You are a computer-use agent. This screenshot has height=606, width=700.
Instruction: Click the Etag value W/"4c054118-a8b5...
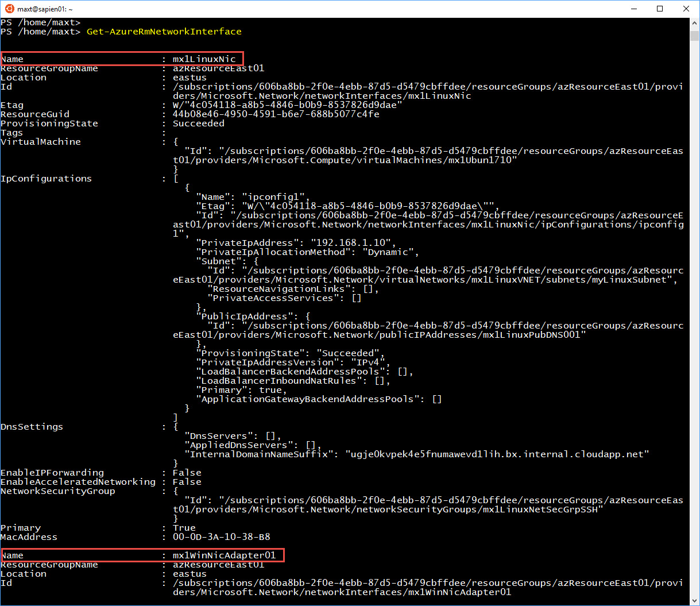click(287, 105)
